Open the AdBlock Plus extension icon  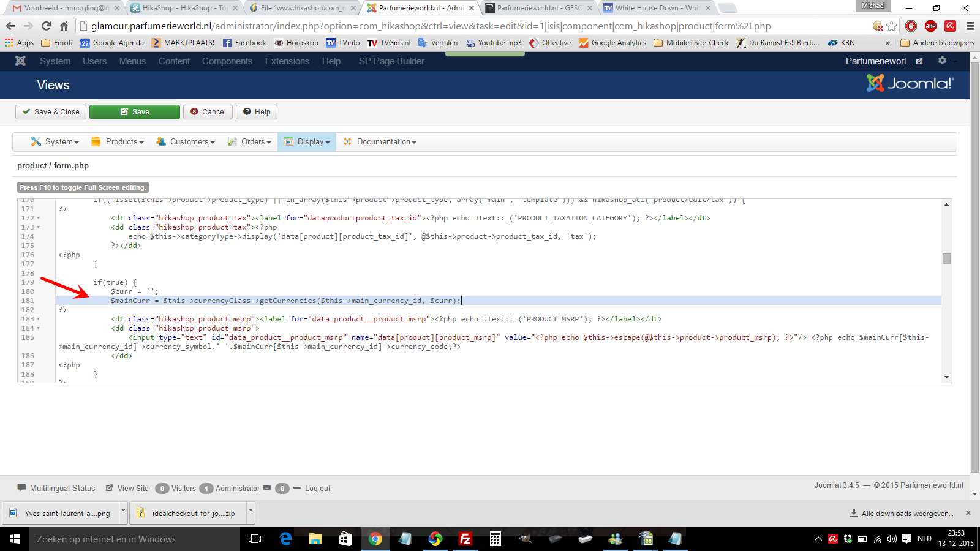click(x=930, y=26)
